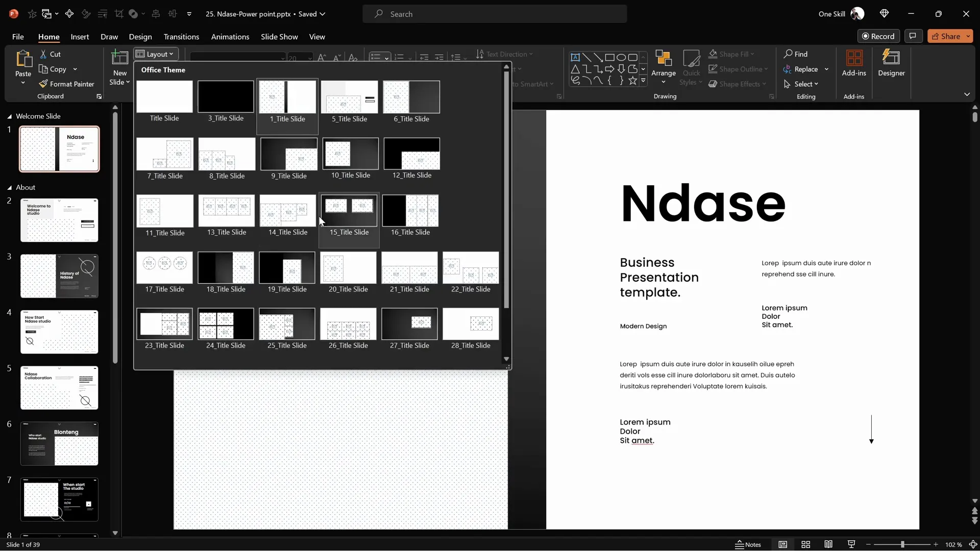Image resolution: width=980 pixels, height=551 pixels.
Task: Select the star shape in Drawing
Action: 633,81
